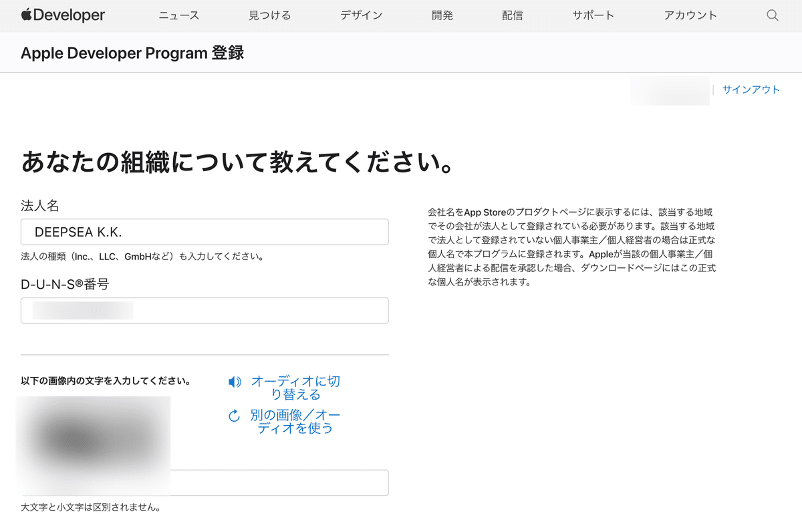Click the hint 法人の種類（Inc.、LLC、GmbHなど）も入力してください。
Image resolution: width=802 pixels, height=532 pixels.
pos(142,256)
